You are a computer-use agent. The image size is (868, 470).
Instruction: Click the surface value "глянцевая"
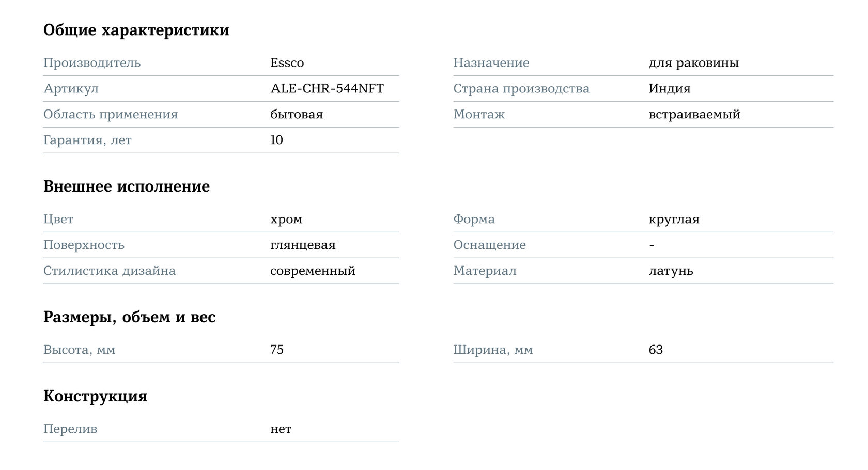[303, 245]
